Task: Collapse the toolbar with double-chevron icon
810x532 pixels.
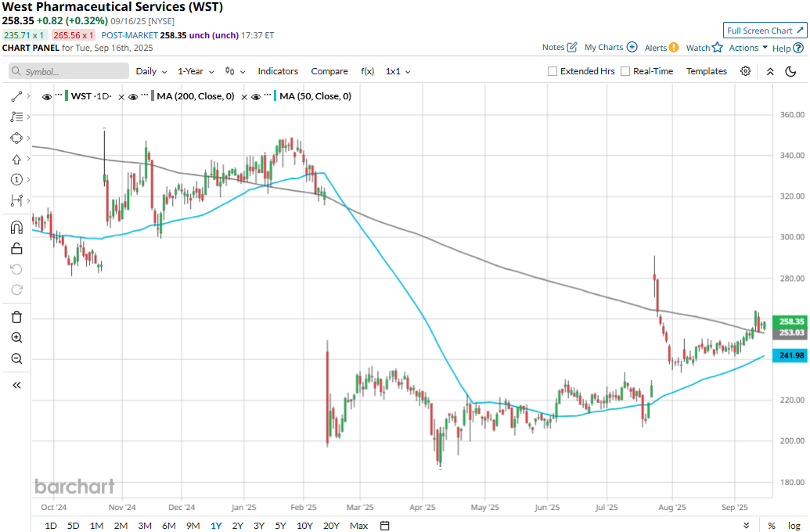Action: pos(770,71)
